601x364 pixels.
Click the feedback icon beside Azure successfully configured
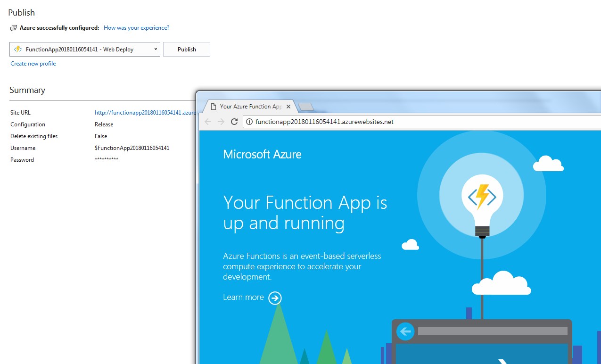click(14, 28)
